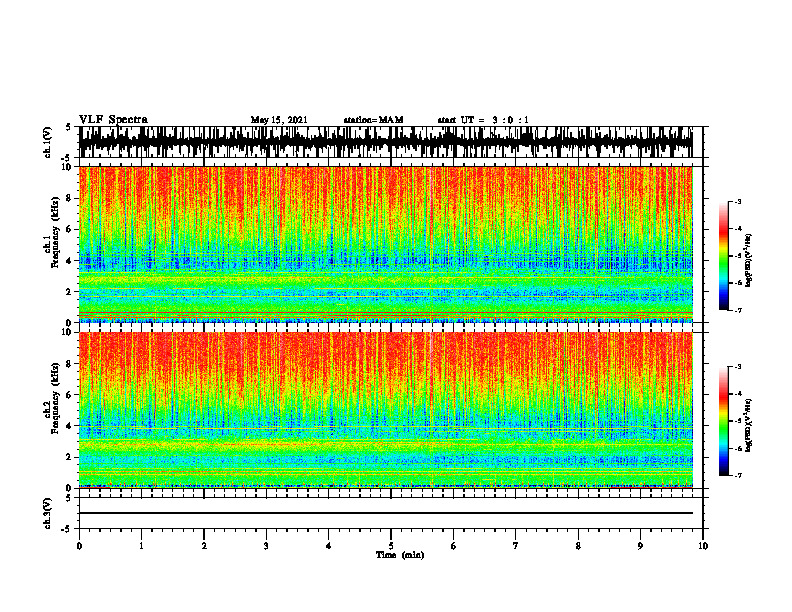Click the time axis tick label "8"
The image size is (792, 612).
pos(578,546)
